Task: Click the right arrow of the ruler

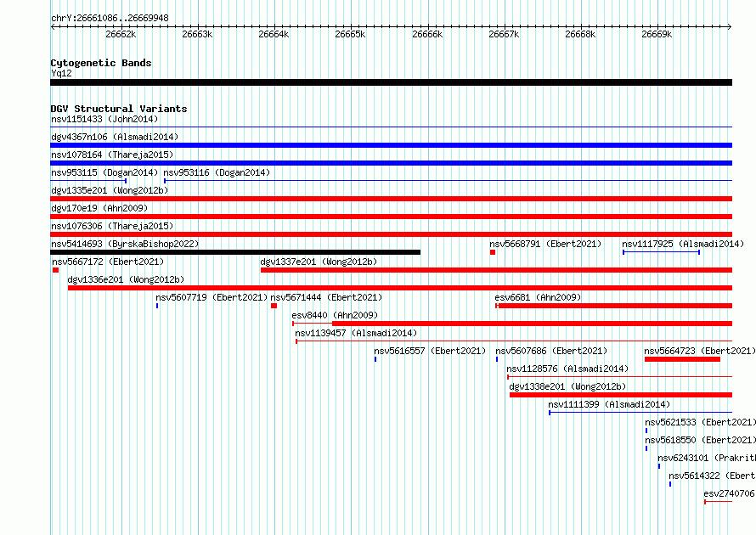Action: click(730, 26)
